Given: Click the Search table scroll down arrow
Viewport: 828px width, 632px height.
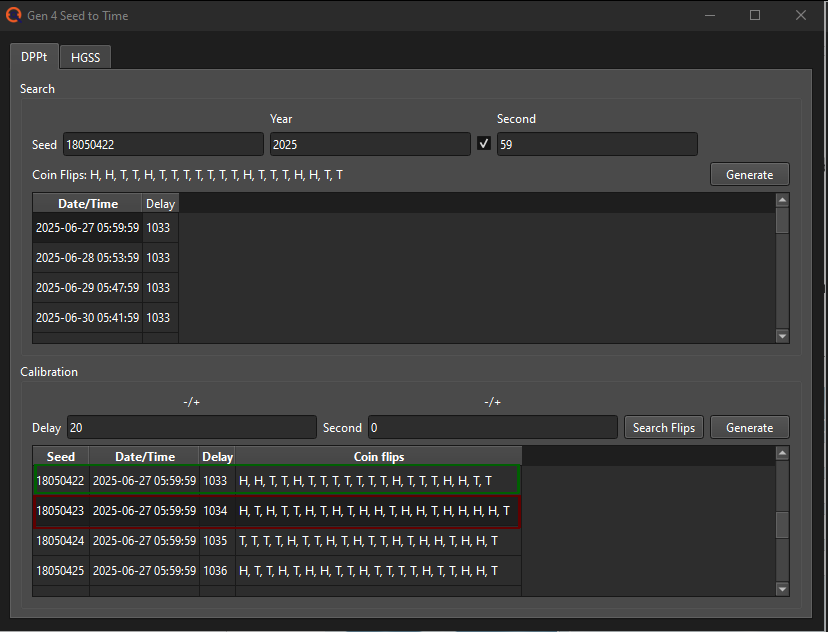Looking at the screenshot, I should 783,336.
